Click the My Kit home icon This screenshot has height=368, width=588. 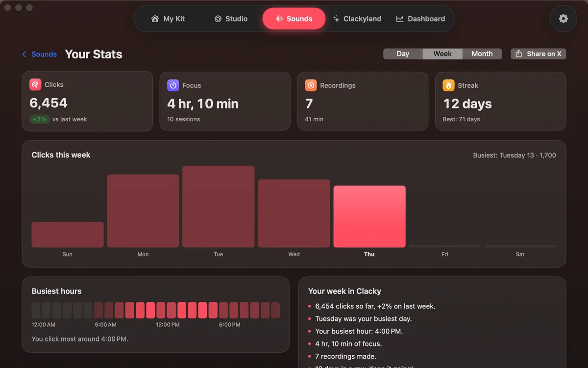click(x=155, y=19)
